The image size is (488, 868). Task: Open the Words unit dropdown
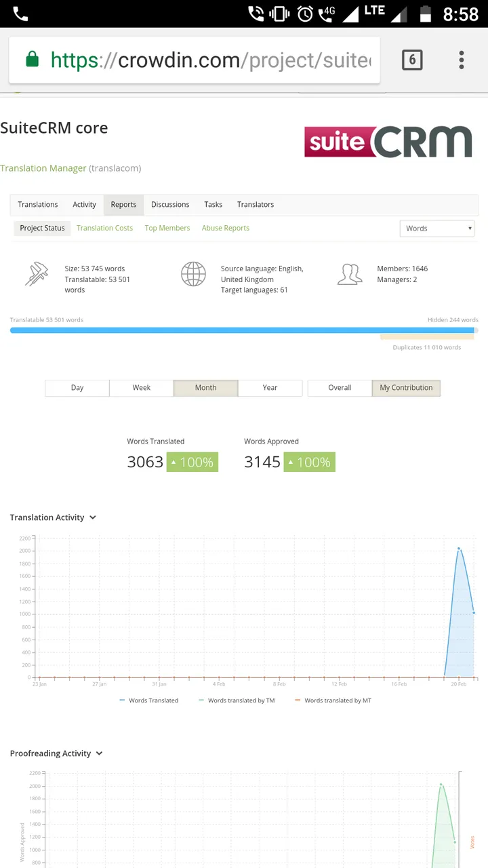pos(437,229)
